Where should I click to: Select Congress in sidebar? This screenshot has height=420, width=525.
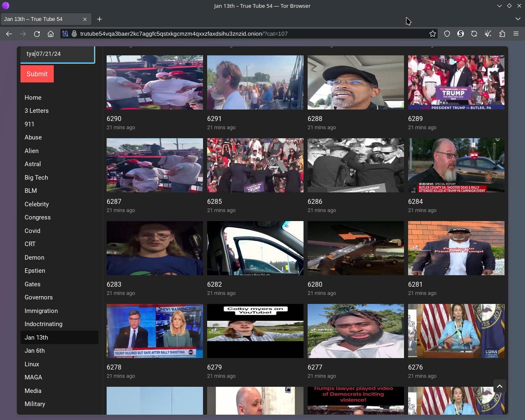tap(38, 217)
